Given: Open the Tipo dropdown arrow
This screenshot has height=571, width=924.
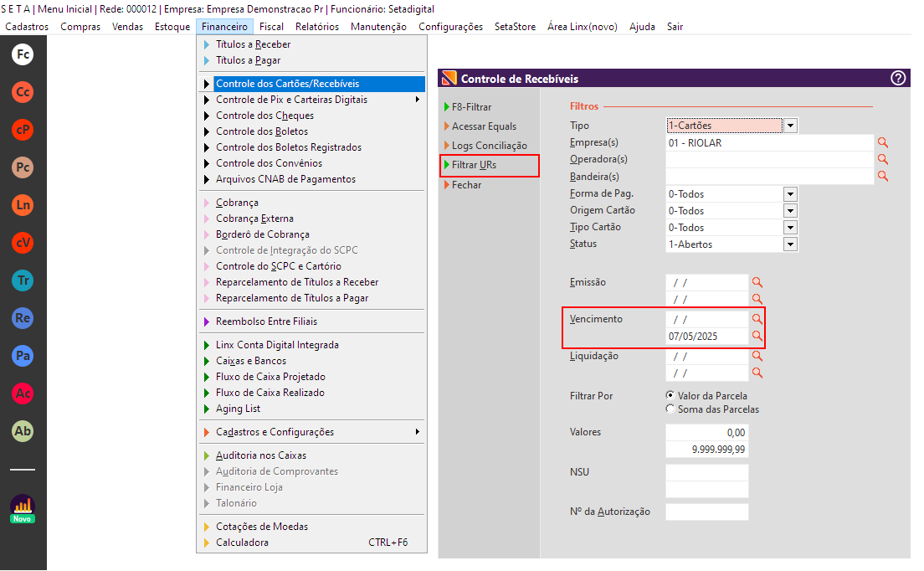Looking at the screenshot, I should pos(790,126).
